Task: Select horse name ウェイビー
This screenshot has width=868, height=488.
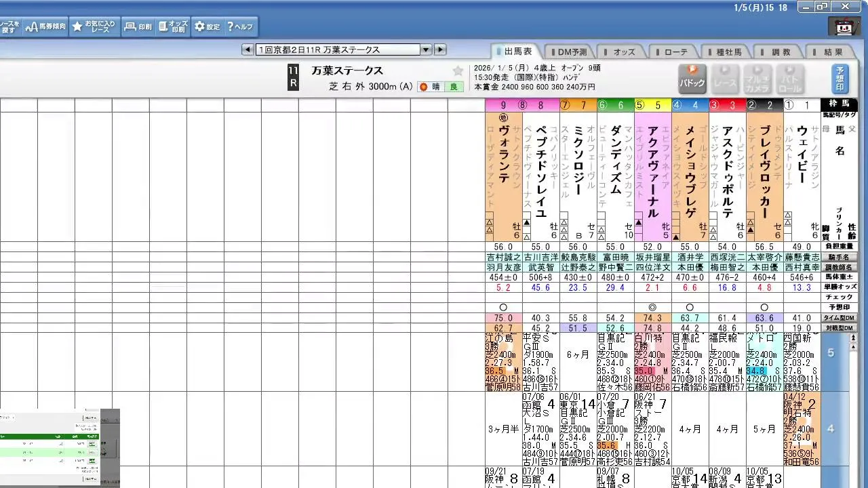Action: tap(802, 155)
